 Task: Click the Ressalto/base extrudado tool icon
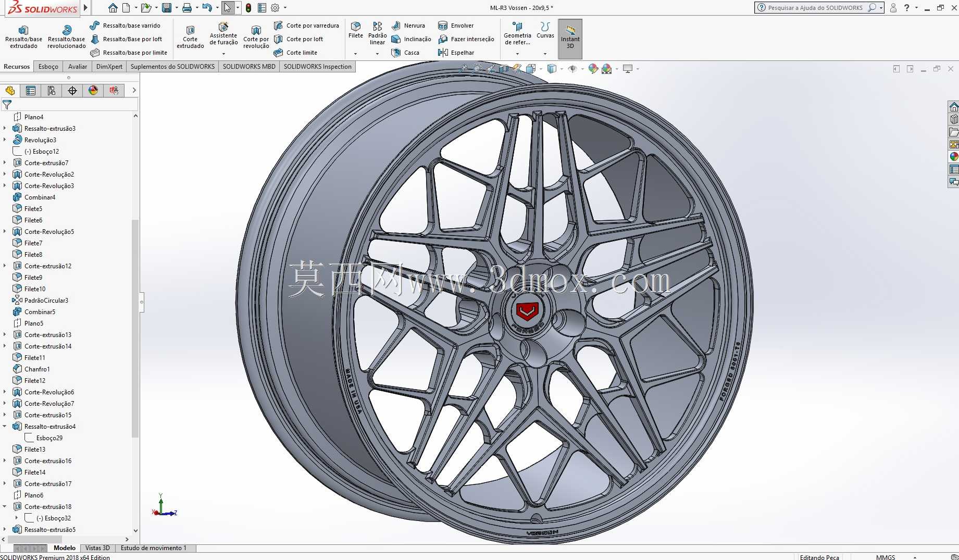point(23,30)
